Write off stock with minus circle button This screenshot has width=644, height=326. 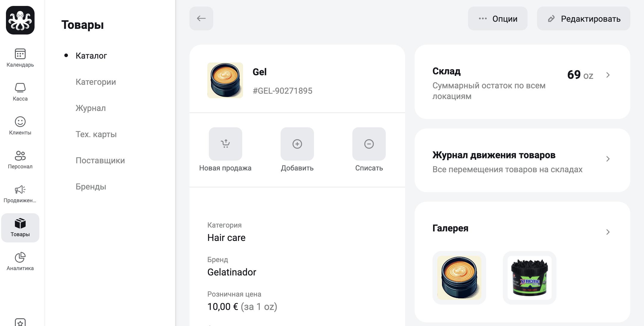[369, 144]
